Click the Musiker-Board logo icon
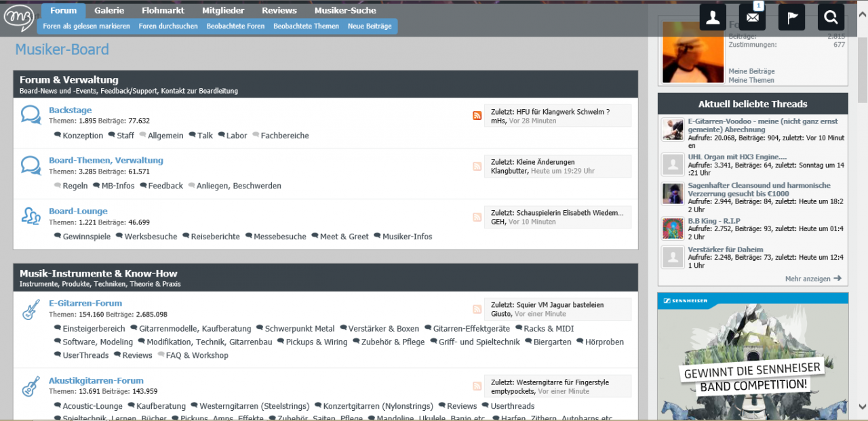868x421 pixels. (19, 18)
